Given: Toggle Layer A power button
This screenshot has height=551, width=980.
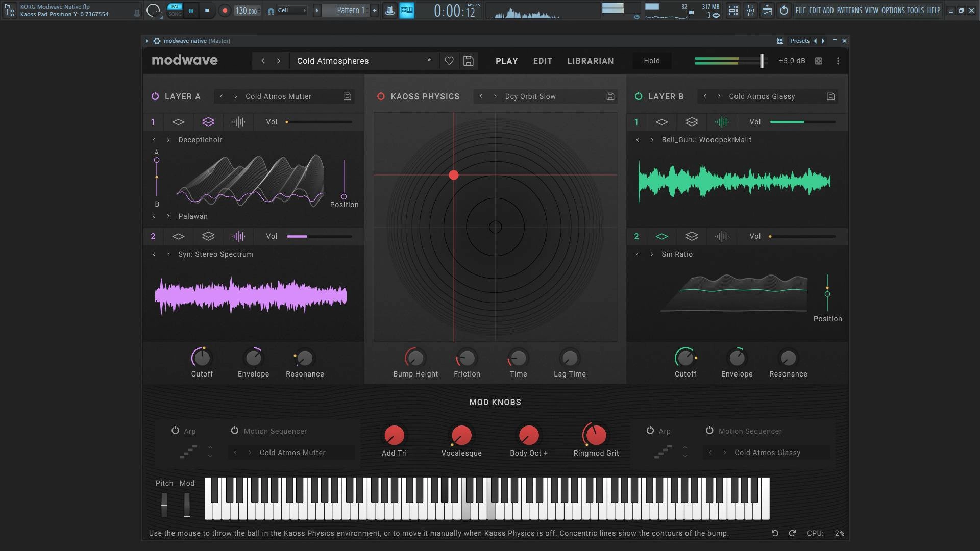Looking at the screenshot, I should (x=155, y=96).
